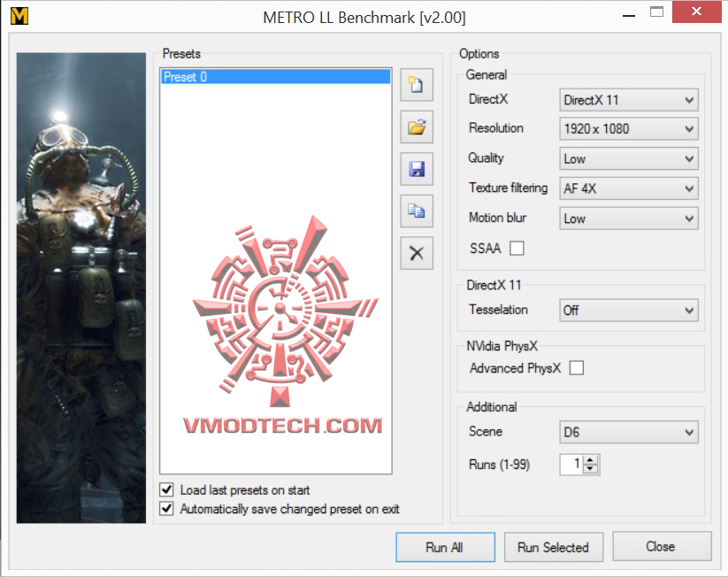Click into the Runs (1-99) number field
The width and height of the screenshot is (728, 577).
(571, 465)
